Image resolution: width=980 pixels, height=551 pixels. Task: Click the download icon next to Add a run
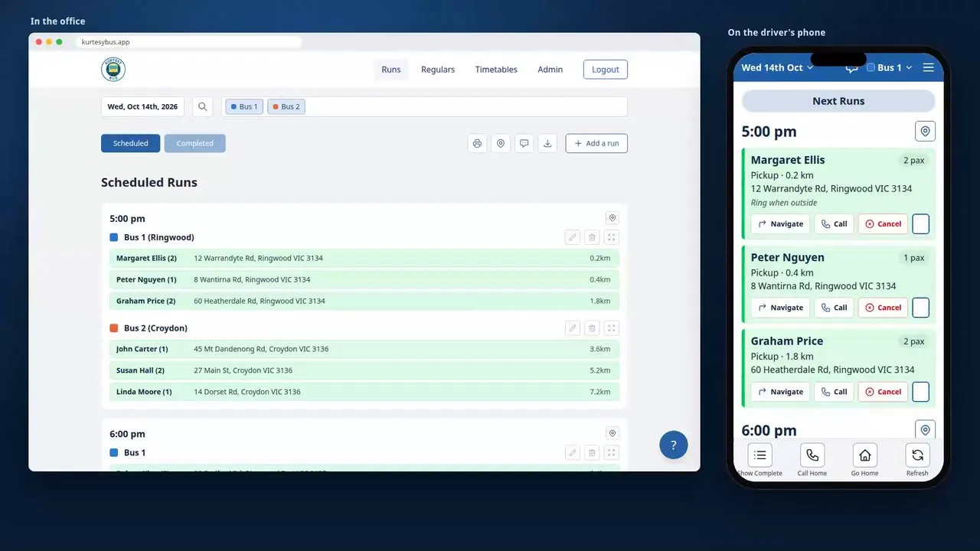pos(547,143)
